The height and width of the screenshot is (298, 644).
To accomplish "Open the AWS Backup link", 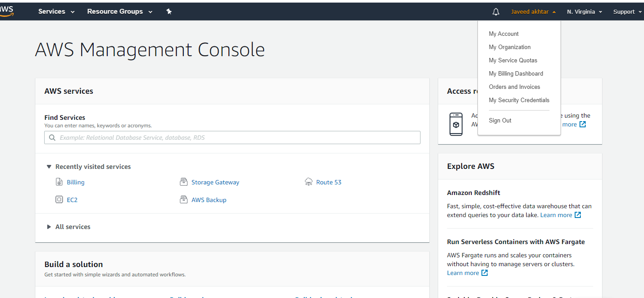I will pyautogui.click(x=209, y=200).
